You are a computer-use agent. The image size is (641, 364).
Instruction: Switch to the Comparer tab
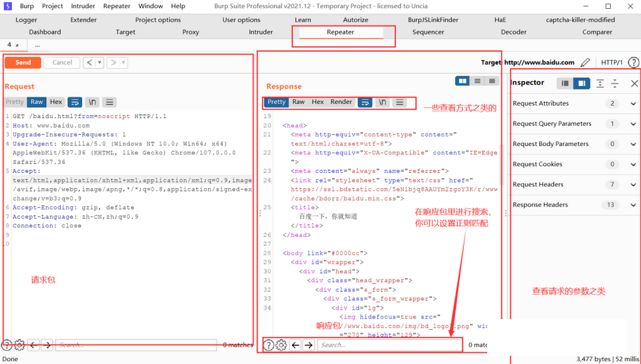tap(597, 32)
